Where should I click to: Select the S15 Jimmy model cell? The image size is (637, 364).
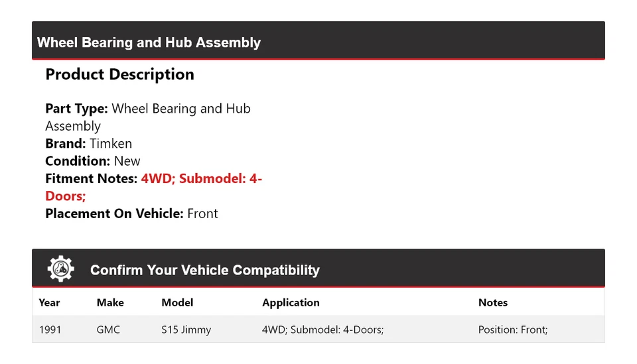pyautogui.click(x=186, y=330)
